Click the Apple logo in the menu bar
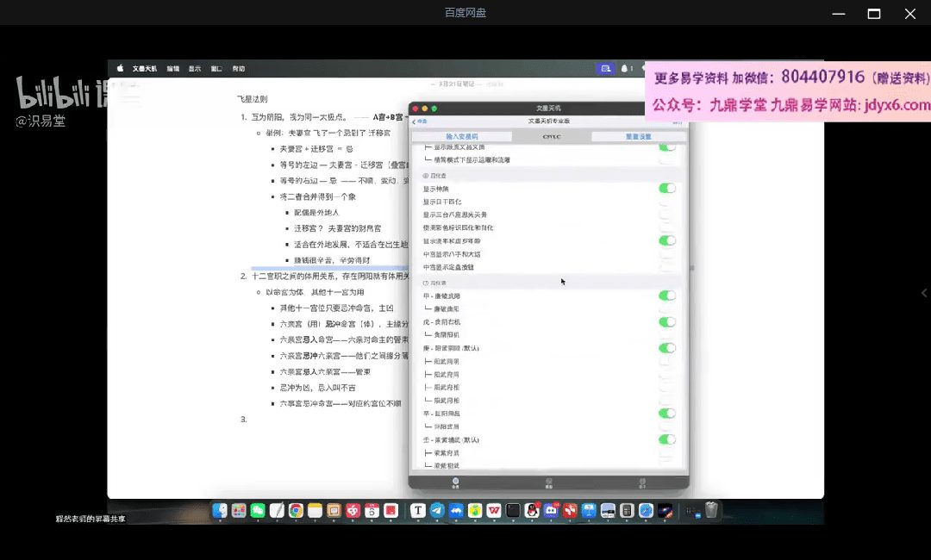The width and height of the screenshot is (931, 560). coord(120,69)
